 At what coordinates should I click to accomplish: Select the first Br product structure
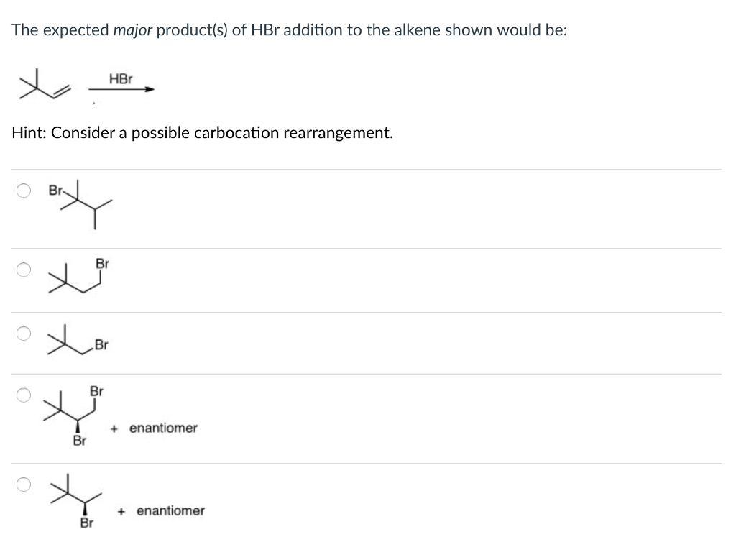(79, 205)
